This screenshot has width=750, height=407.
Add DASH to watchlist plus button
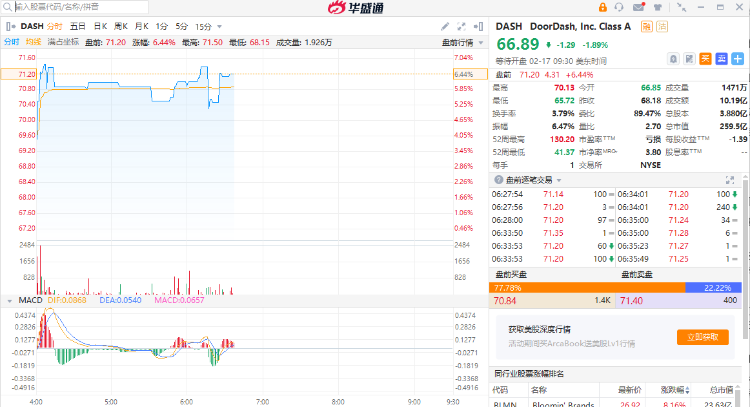coord(738,59)
